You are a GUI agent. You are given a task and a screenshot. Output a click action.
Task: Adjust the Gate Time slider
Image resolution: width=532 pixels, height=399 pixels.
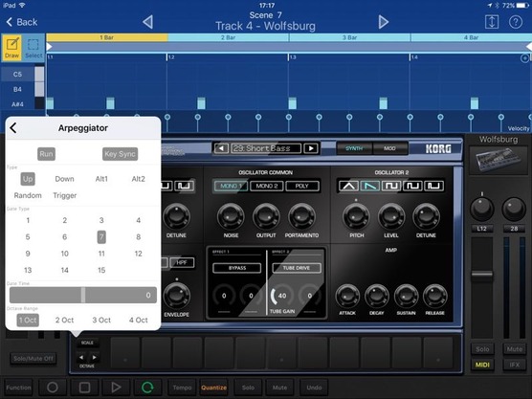83,295
